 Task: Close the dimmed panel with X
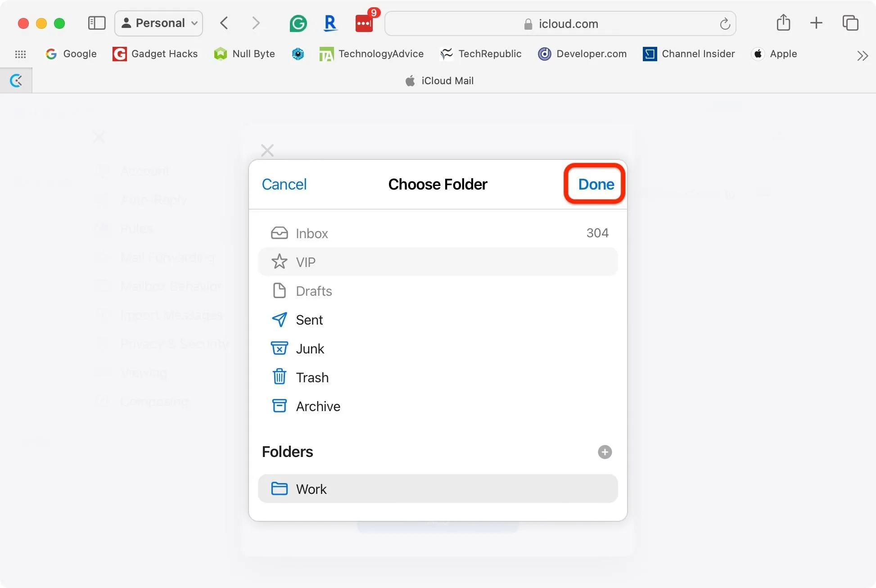[x=267, y=150]
